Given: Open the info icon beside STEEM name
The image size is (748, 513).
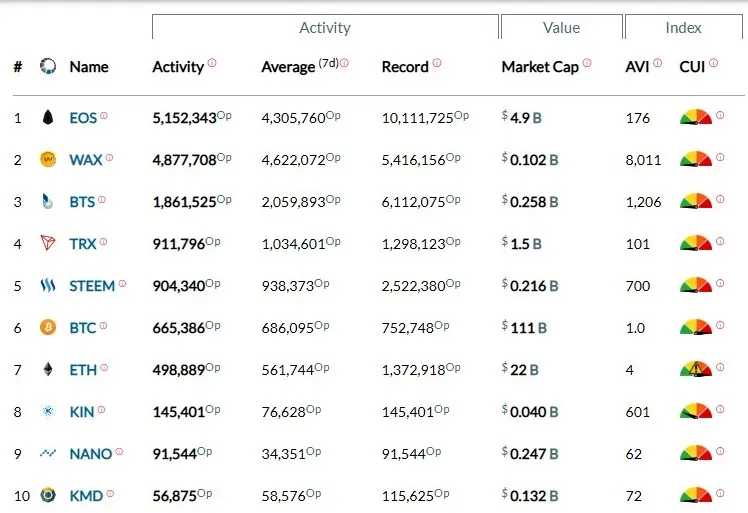Looking at the screenshot, I should click(122, 283).
